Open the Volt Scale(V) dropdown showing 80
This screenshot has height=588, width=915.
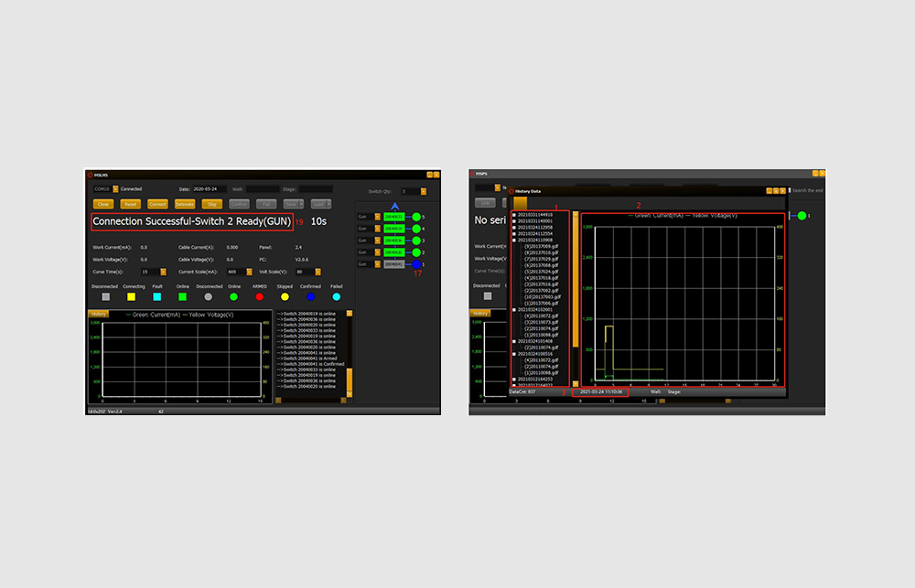318,272
